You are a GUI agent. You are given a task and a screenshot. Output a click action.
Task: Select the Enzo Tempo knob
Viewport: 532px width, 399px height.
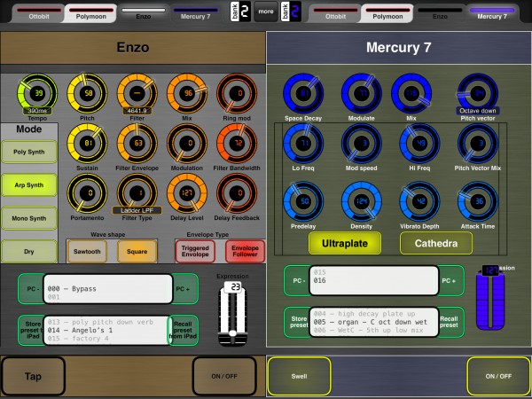37,94
